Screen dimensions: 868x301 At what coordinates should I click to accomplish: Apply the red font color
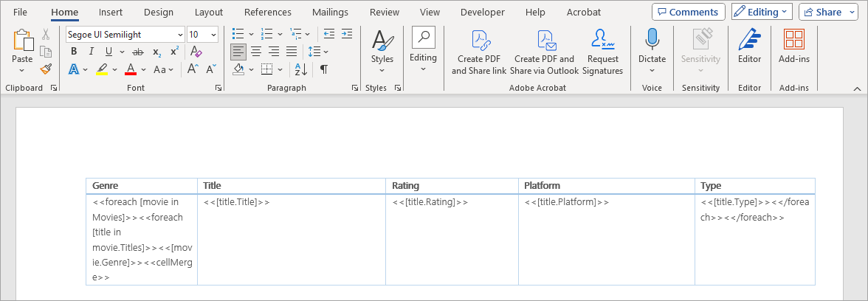click(131, 69)
